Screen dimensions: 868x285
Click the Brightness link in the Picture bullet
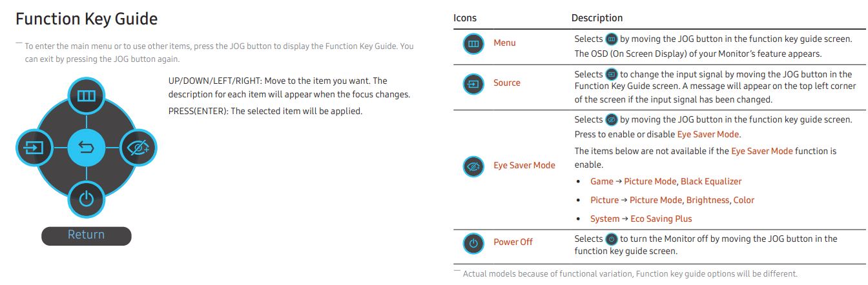click(x=708, y=201)
